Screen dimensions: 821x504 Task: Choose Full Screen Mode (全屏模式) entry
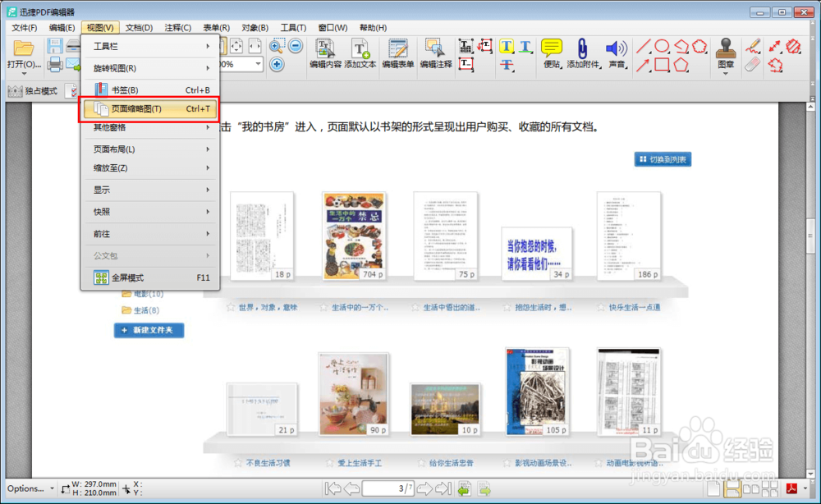pos(150,278)
